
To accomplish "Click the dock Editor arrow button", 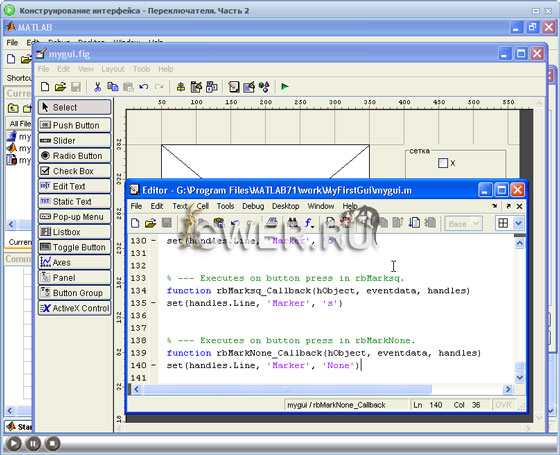I will pos(495,206).
